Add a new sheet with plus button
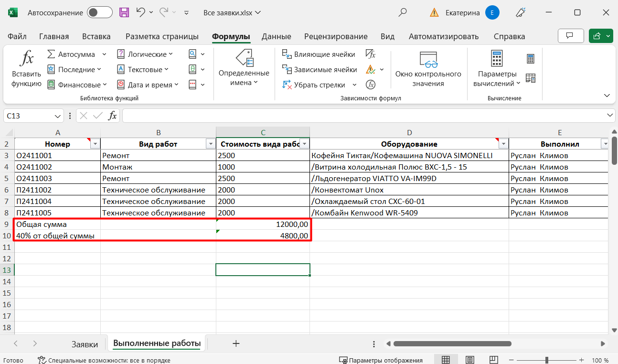The height and width of the screenshot is (364, 618). point(235,343)
